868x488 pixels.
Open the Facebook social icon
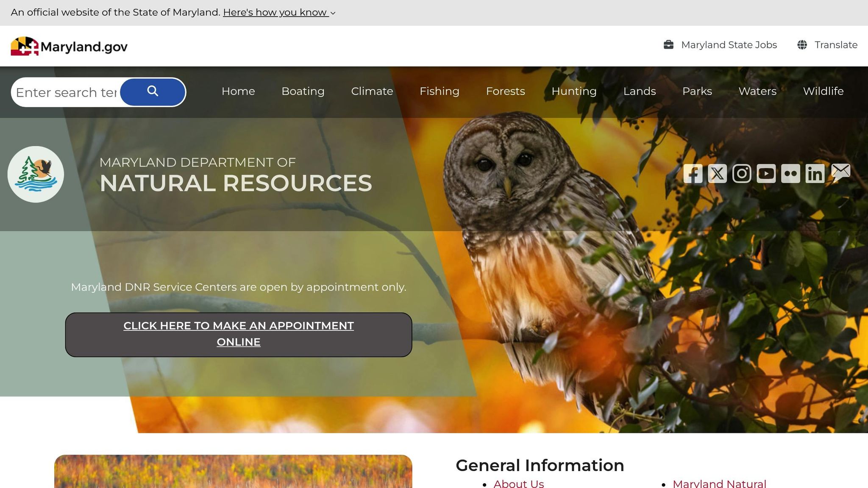(x=693, y=174)
